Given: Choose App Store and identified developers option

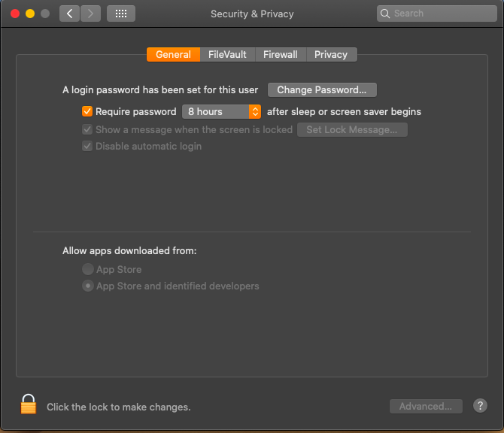Looking at the screenshot, I should [88, 286].
